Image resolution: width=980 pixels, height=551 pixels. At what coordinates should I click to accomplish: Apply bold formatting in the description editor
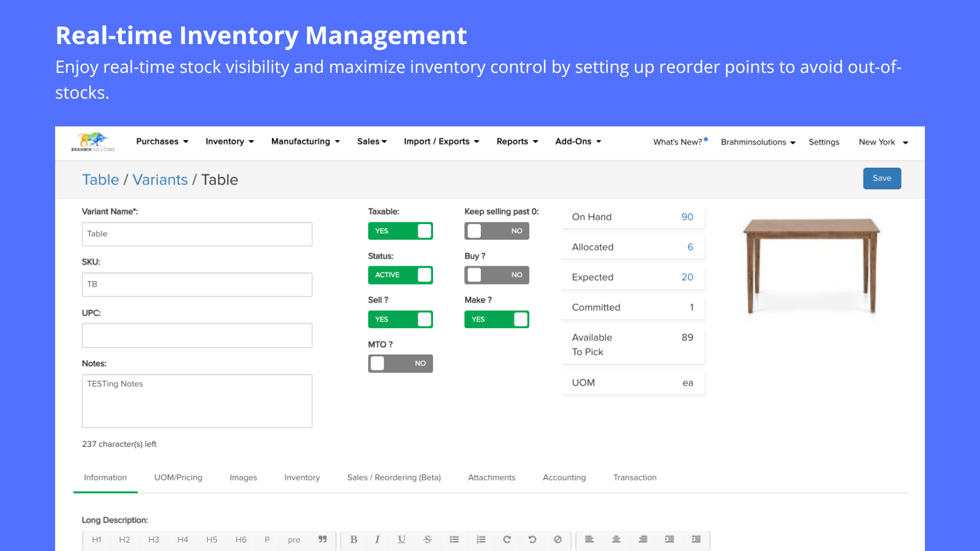[x=353, y=539]
